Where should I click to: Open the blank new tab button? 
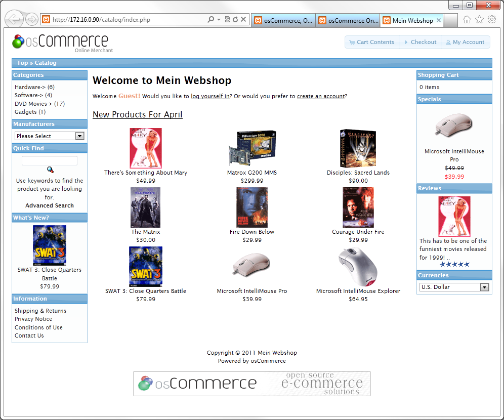click(x=451, y=20)
